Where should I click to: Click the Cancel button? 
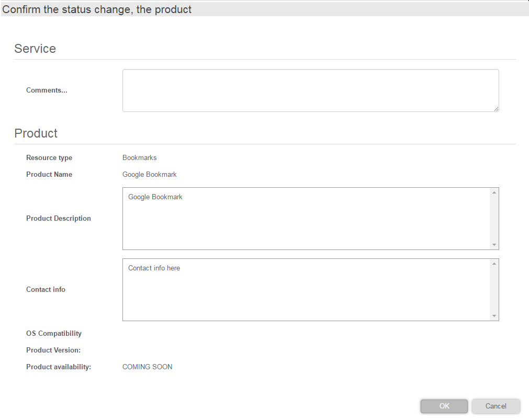[496, 406]
